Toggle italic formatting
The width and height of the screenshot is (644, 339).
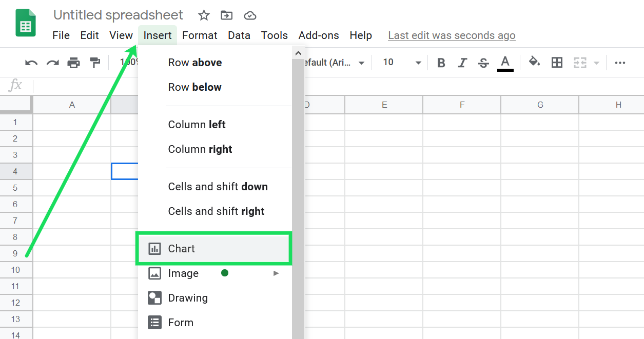(462, 62)
